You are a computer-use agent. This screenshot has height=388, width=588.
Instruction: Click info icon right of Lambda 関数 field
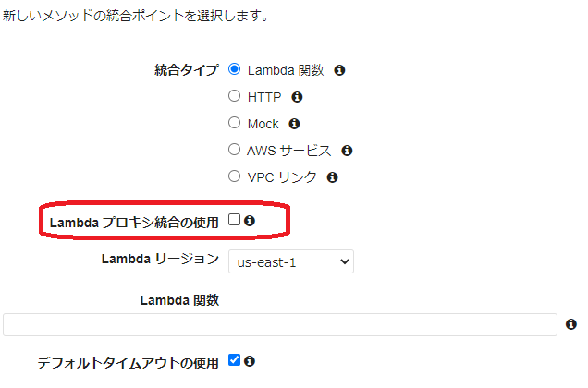(570, 324)
